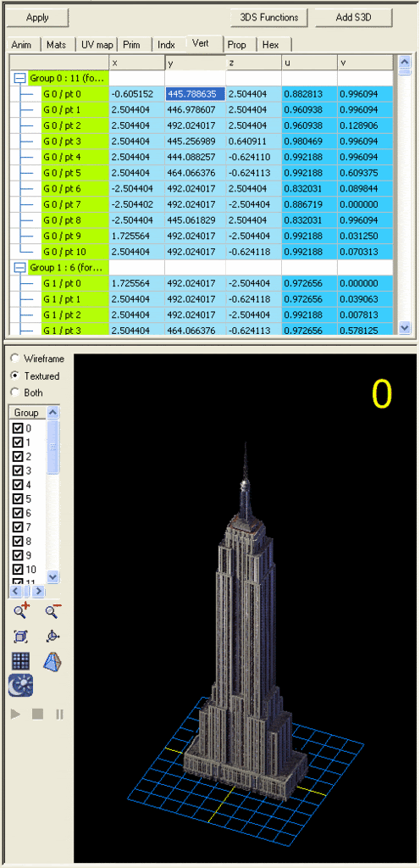Uncheck group 7 visibility checkbox
The image size is (420, 868).
(18, 527)
